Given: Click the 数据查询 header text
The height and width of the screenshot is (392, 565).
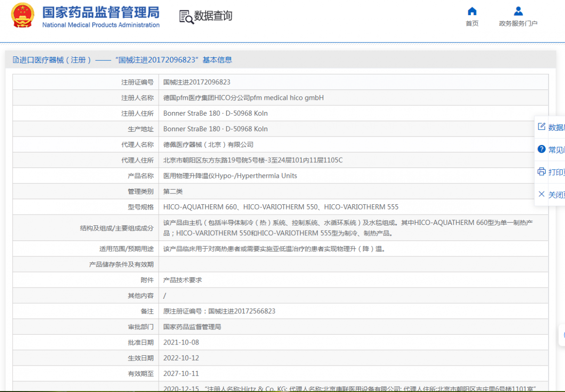Looking at the screenshot, I should tap(213, 16).
